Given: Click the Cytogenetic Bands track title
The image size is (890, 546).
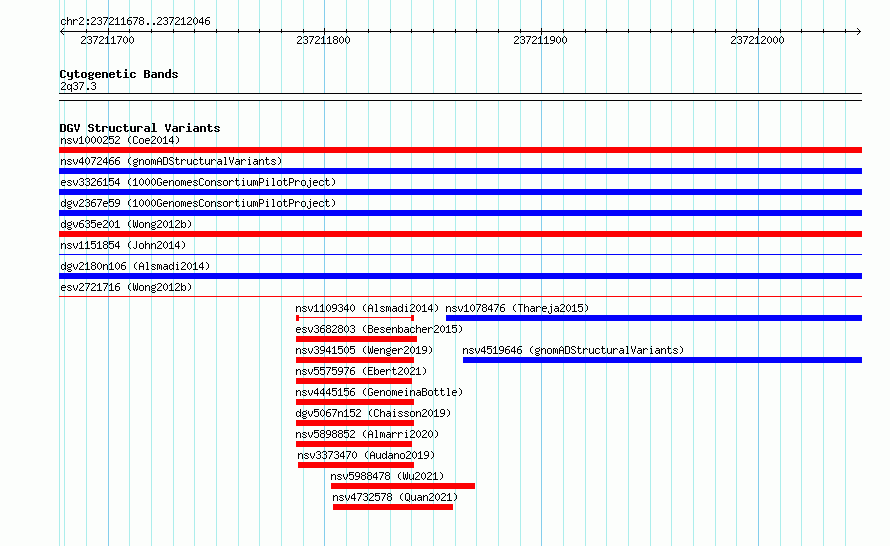Looking at the screenshot, I should point(119,74).
